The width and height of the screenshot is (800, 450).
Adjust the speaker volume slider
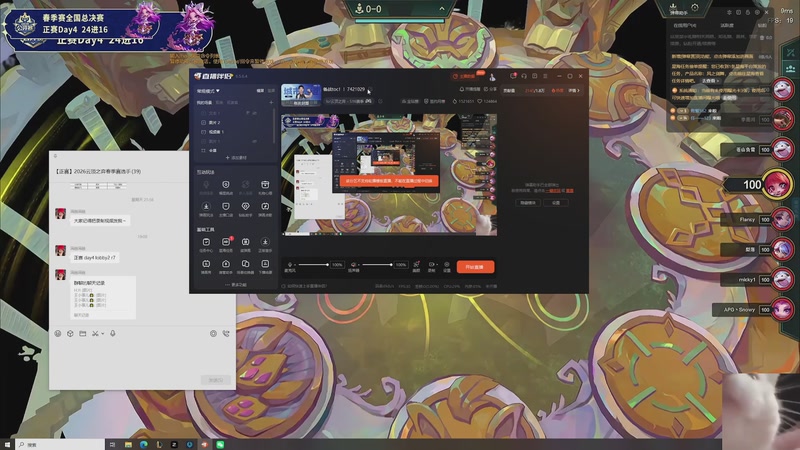377,265
